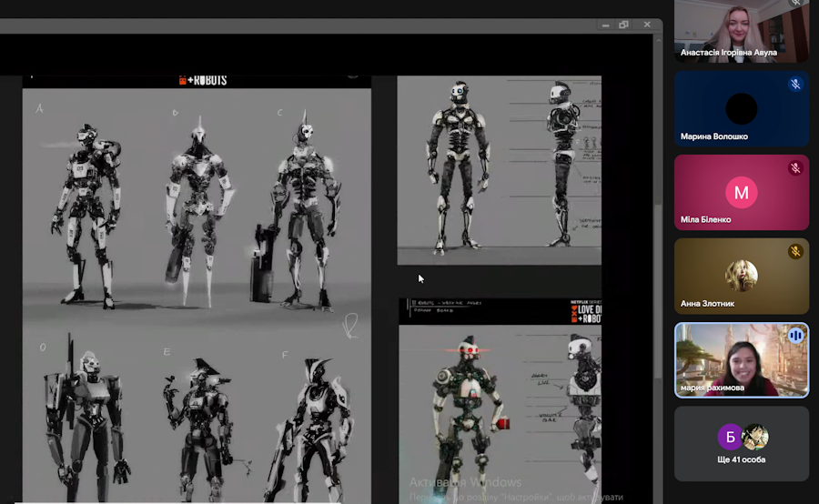Viewport: 819px width, 504px height.
Task: Click the purple "Б" avatar in the overflow tile
Action: pos(730,438)
